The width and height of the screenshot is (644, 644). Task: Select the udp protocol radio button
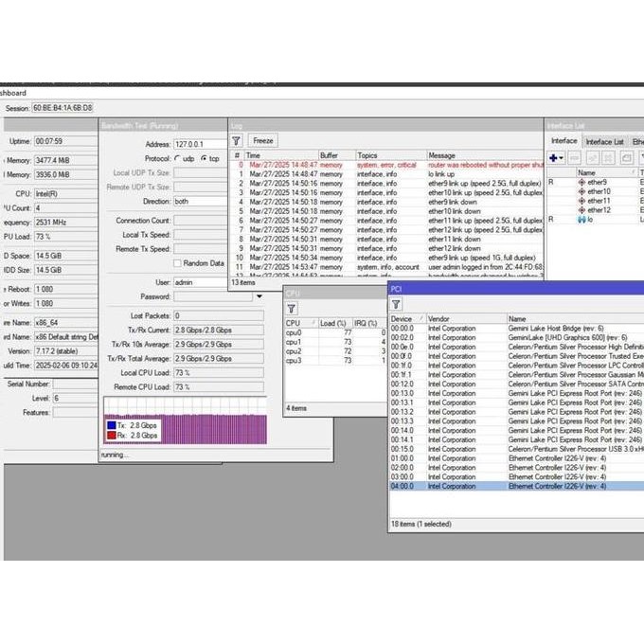pos(177,158)
